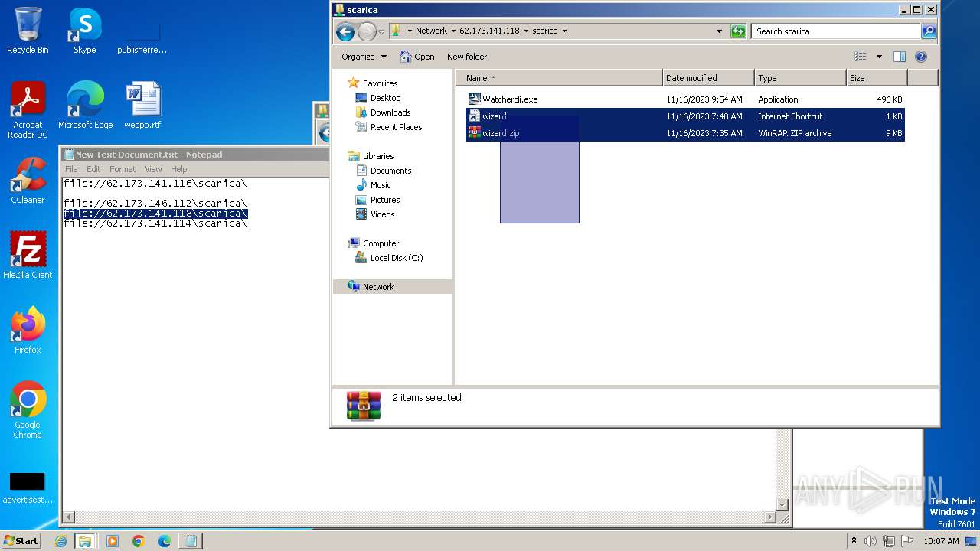Image resolution: width=980 pixels, height=551 pixels.
Task: Open Notepad View menu
Action: pyautogui.click(x=153, y=169)
